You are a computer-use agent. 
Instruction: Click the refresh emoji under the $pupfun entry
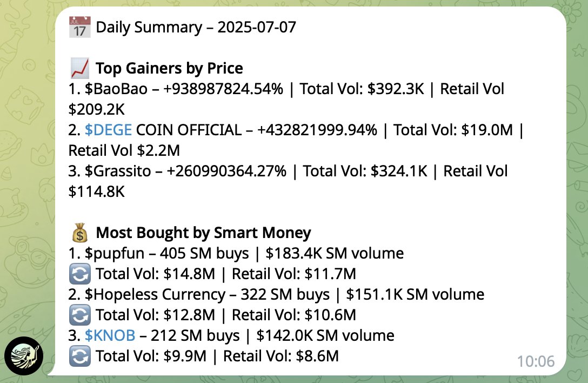(79, 274)
